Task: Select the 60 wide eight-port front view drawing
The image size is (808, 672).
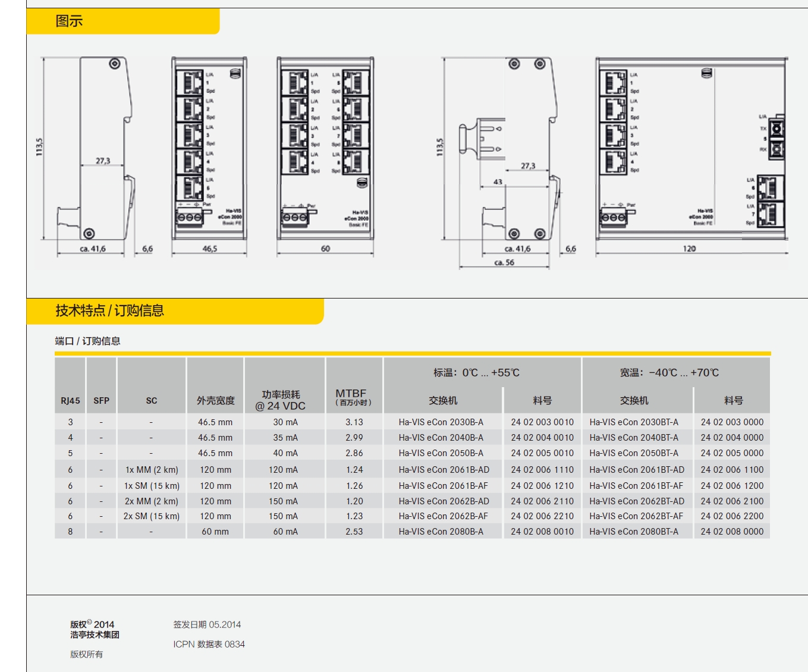Action: (x=325, y=149)
